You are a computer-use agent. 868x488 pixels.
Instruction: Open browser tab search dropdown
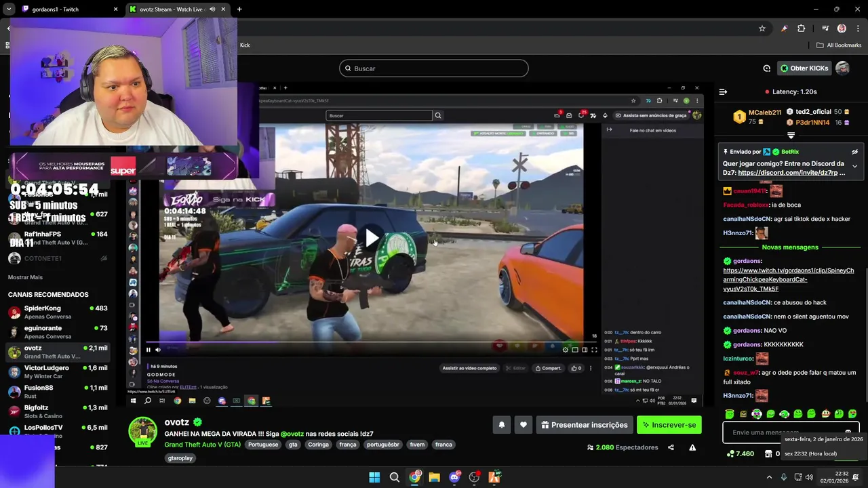tap(8, 9)
